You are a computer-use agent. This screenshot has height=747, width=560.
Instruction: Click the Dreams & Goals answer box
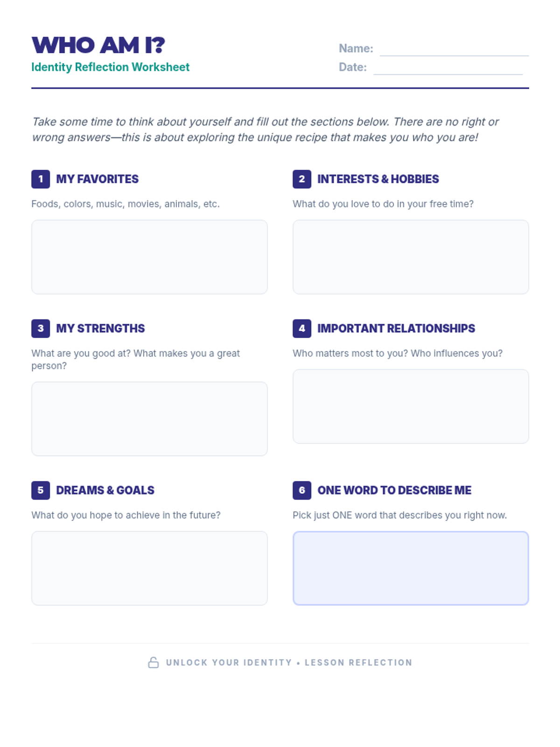pos(149,568)
